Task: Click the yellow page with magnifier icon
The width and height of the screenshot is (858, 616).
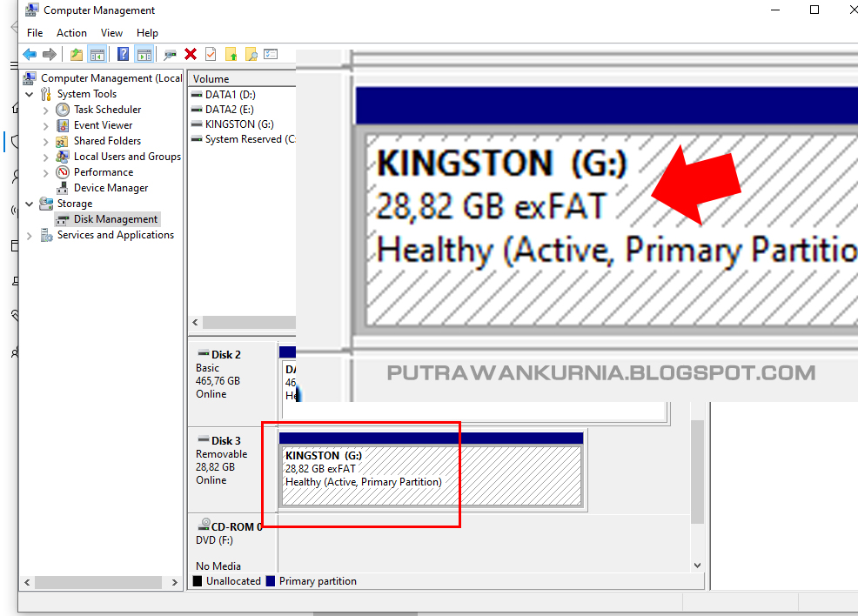Action: pos(251,54)
